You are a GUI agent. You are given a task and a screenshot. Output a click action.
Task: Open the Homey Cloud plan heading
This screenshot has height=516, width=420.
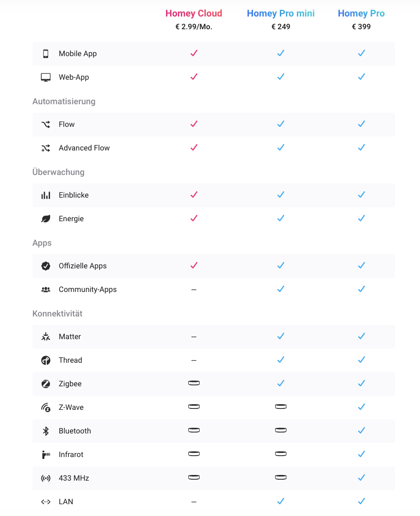(x=193, y=14)
